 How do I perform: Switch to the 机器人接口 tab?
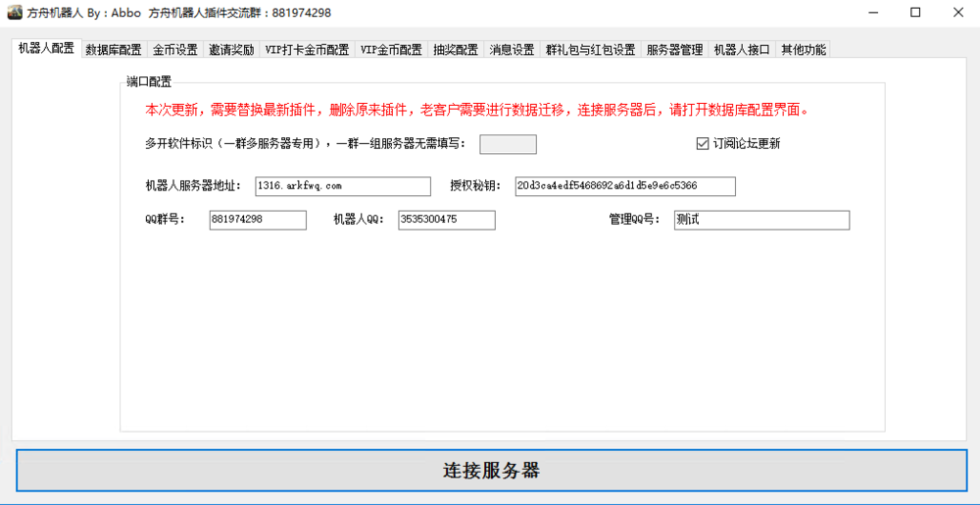(x=742, y=50)
